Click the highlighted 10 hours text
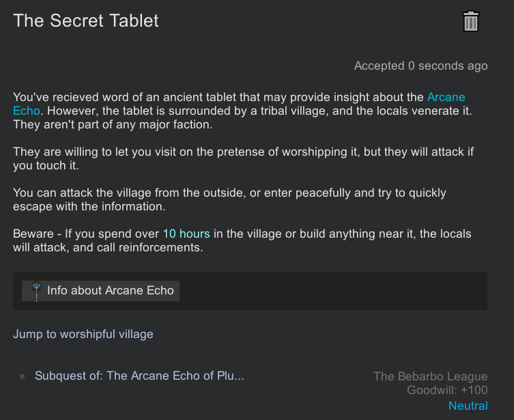 [186, 234]
